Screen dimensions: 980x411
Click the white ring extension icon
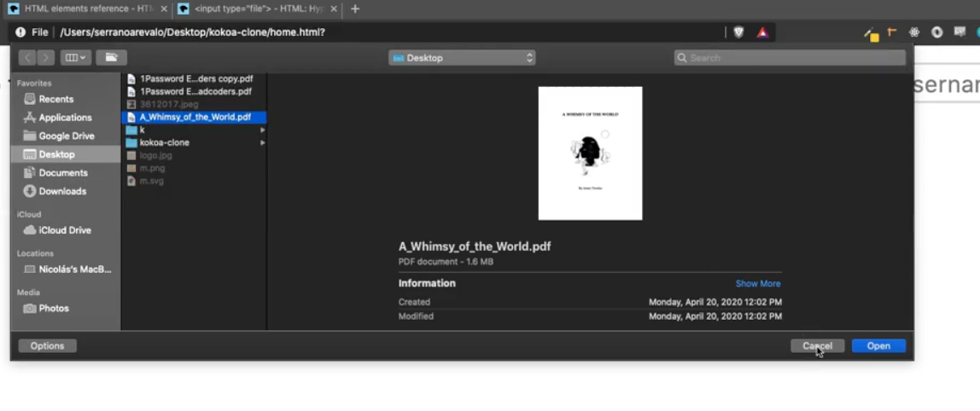(936, 32)
